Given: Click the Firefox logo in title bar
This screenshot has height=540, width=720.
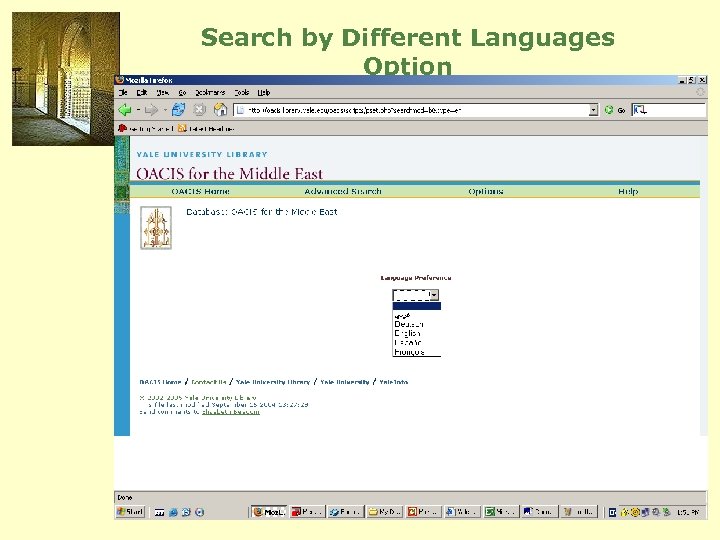Looking at the screenshot, I should [120, 80].
